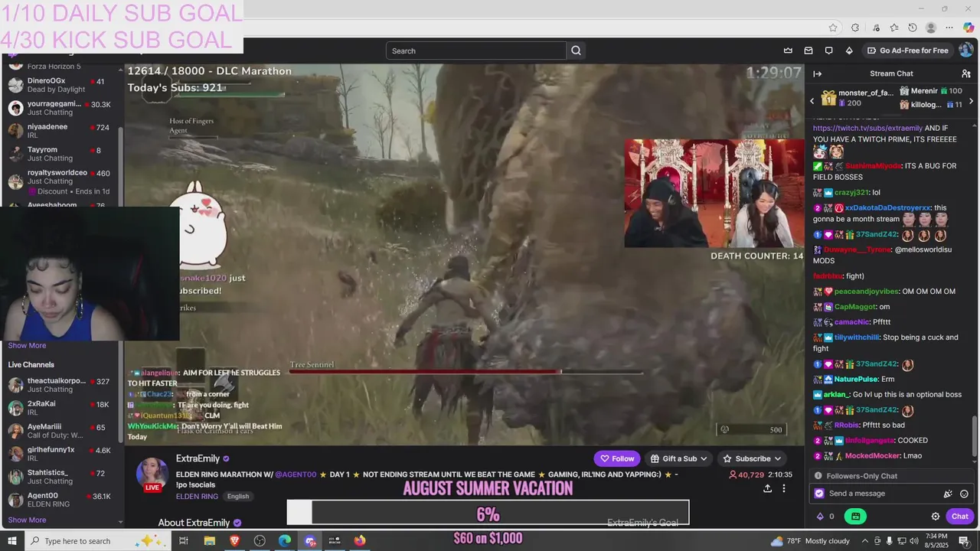Click the Windows Start button

tap(11, 541)
